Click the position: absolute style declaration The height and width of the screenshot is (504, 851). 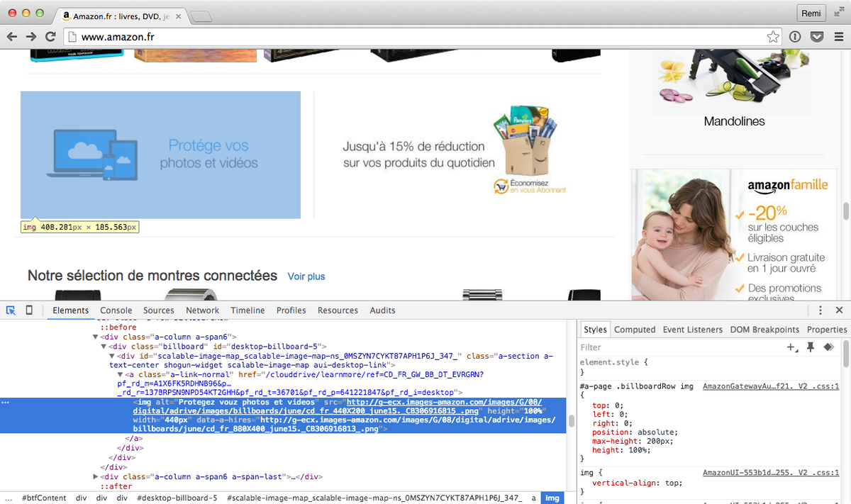click(x=635, y=432)
